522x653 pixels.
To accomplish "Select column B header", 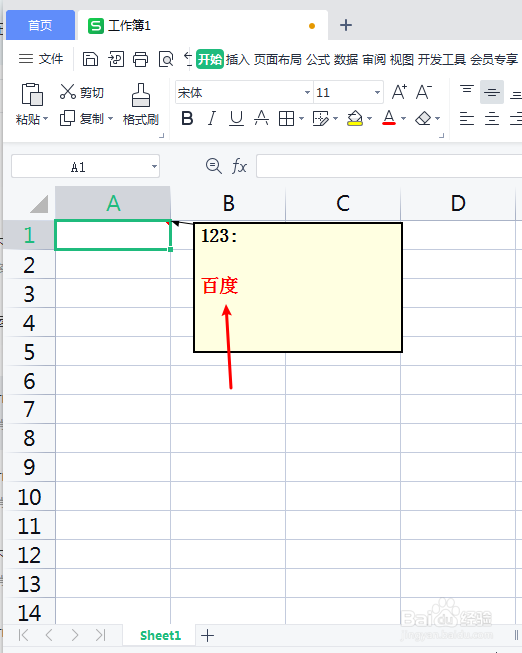I will 228,203.
